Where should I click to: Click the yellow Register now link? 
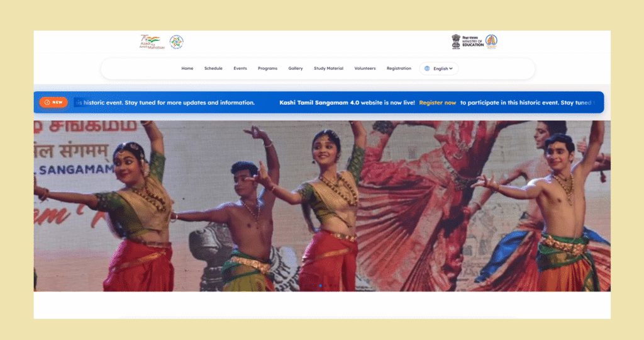pos(438,103)
